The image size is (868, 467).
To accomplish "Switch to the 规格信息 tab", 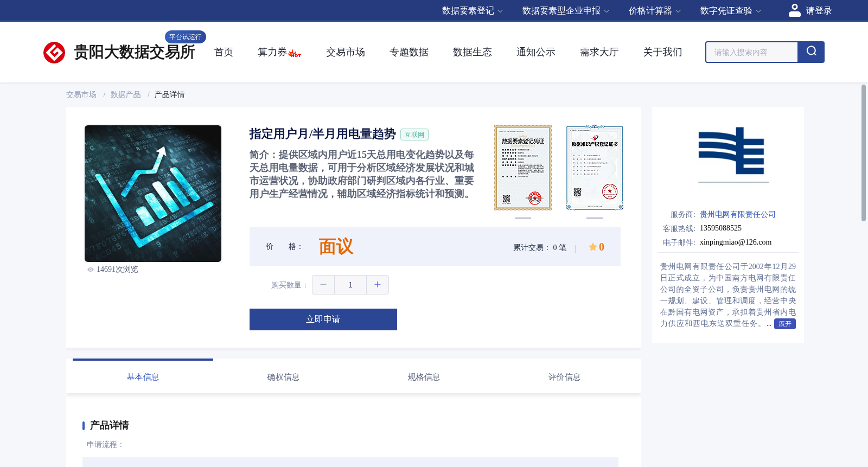I will (x=424, y=377).
